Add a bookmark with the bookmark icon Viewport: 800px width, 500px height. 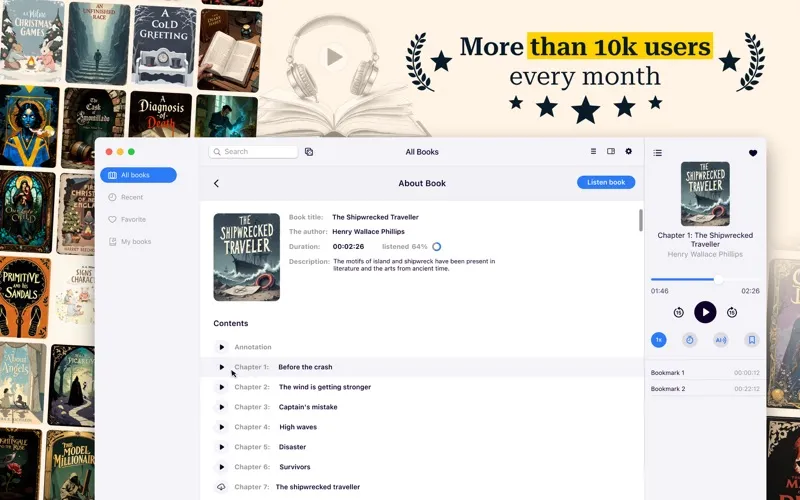[752, 340]
